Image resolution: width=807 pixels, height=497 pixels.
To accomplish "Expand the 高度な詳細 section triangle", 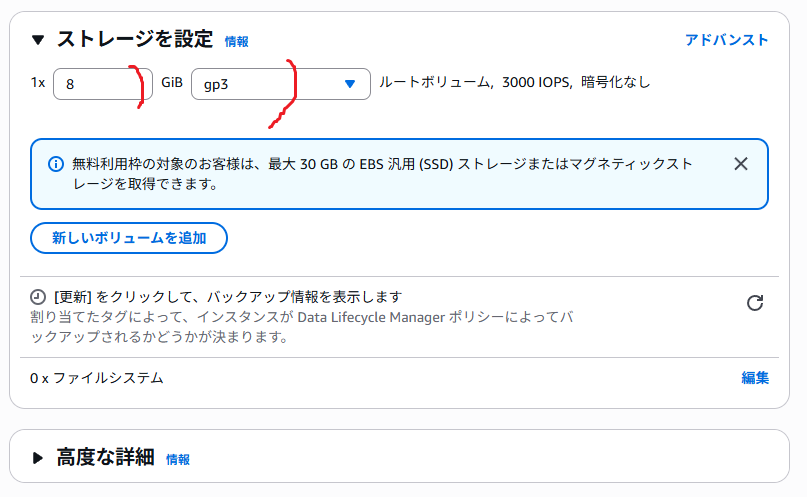I will point(38,458).
